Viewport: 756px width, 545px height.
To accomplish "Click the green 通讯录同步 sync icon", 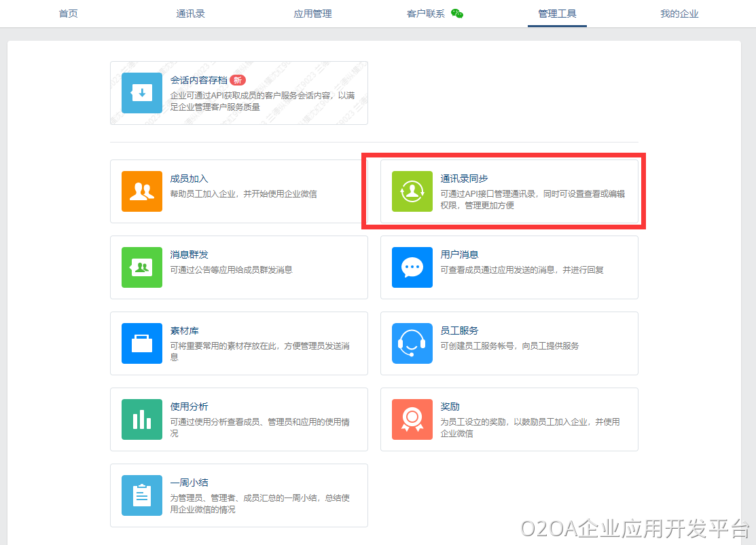I will [x=412, y=191].
